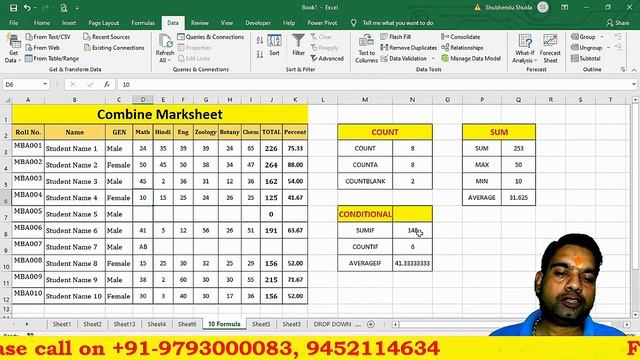Switch to Formulas ribbon tab

click(143, 23)
